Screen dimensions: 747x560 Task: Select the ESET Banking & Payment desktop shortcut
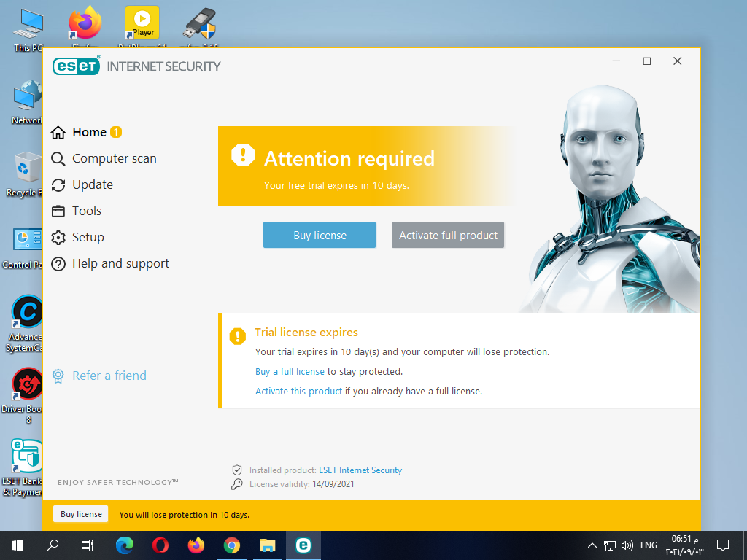click(23, 467)
